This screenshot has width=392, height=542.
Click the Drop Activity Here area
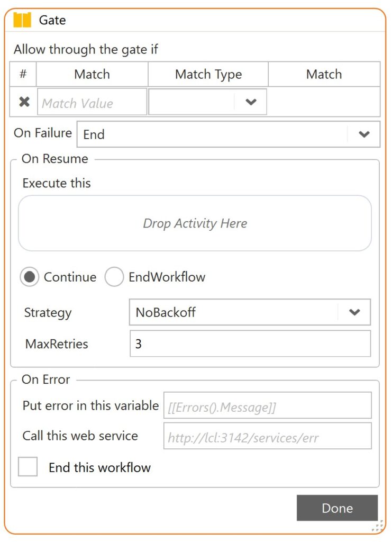coord(195,223)
